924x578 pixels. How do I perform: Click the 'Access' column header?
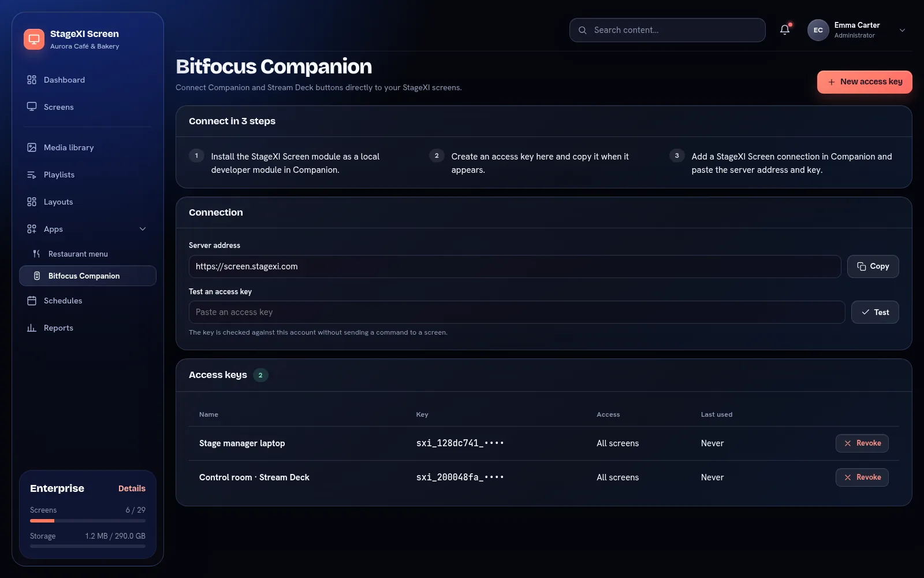(608, 414)
